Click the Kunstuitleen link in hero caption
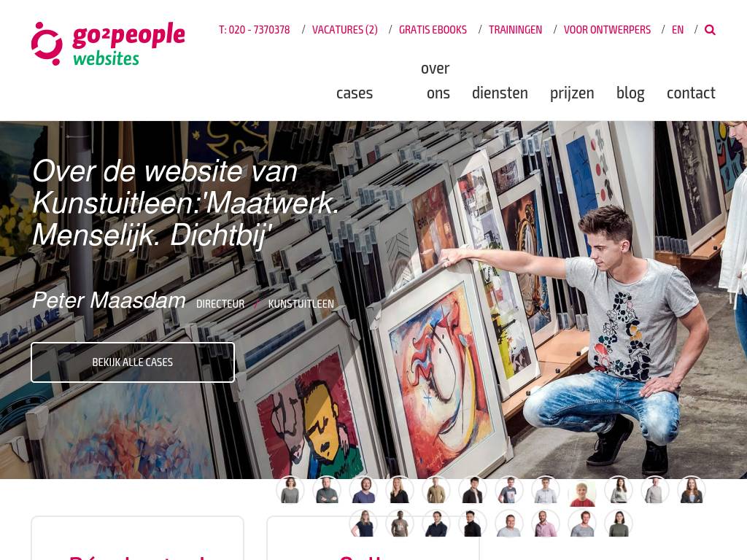 (301, 304)
